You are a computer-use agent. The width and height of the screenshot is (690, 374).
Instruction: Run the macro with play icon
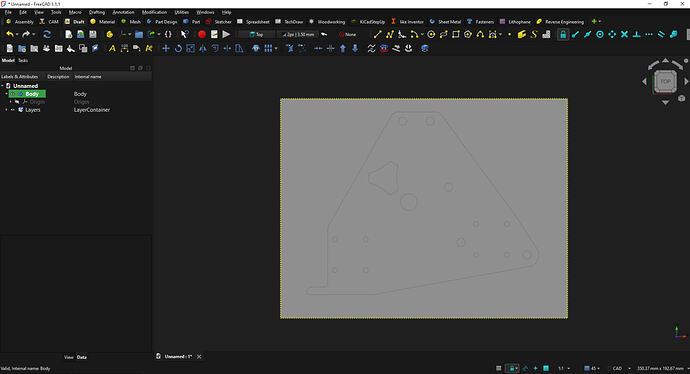(x=226, y=34)
